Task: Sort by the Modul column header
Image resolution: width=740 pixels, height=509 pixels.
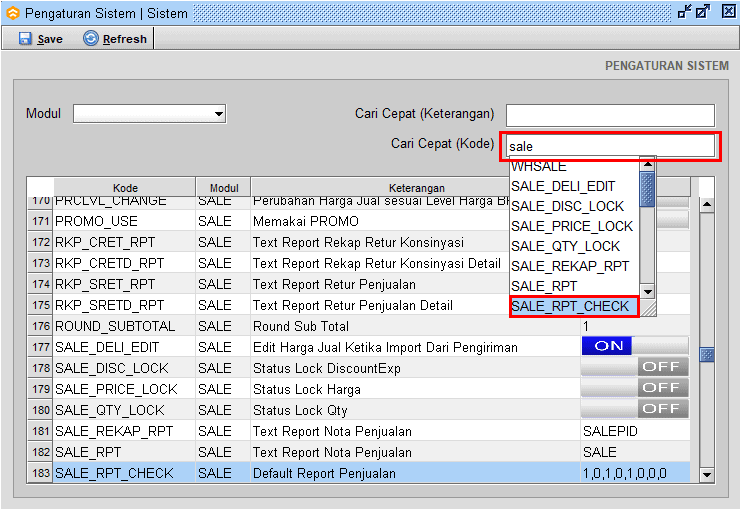Action: (x=224, y=188)
